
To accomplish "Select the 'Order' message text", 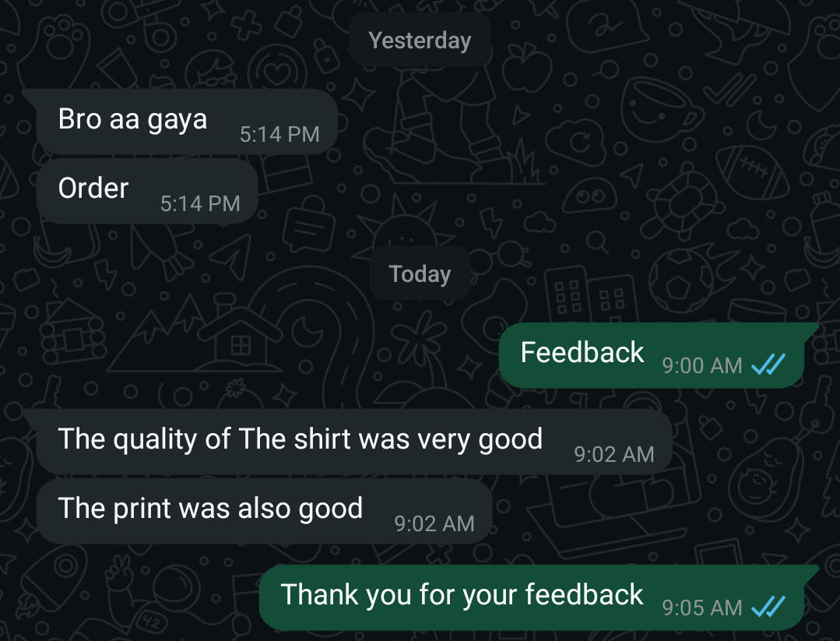I will pyautogui.click(x=93, y=188).
